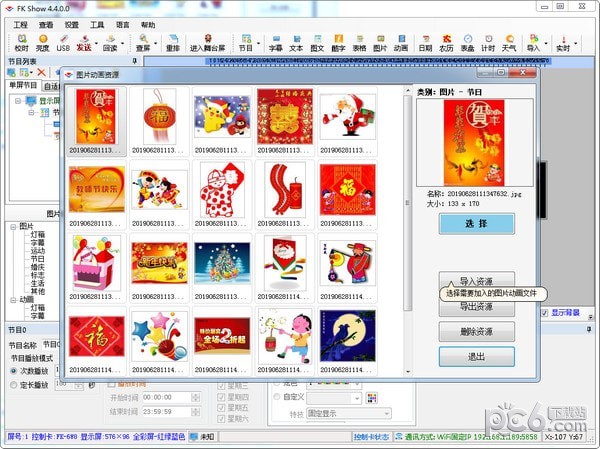Click the USB export toolbar icon
Image resolution: width=600 pixels, height=449 pixels.
[63, 43]
